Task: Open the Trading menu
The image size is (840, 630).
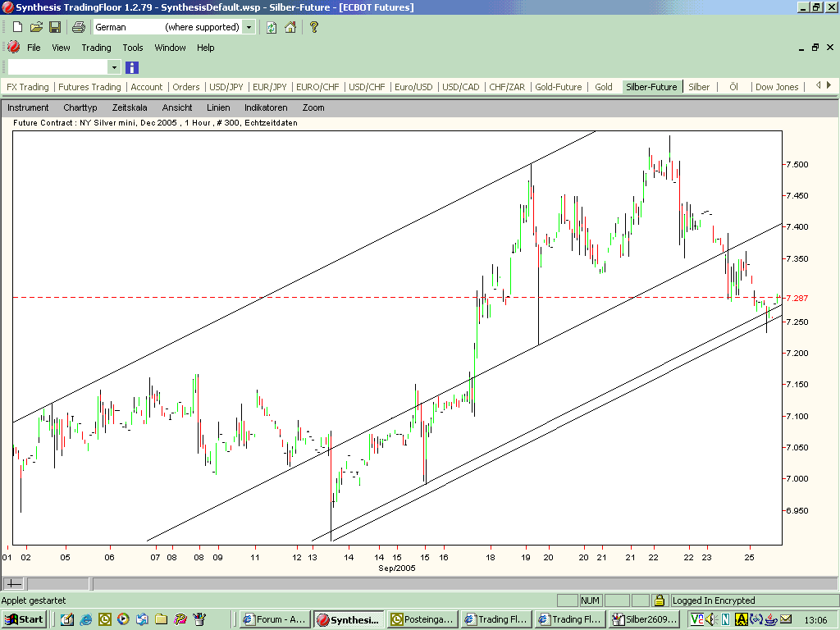Action: coord(97,48)
